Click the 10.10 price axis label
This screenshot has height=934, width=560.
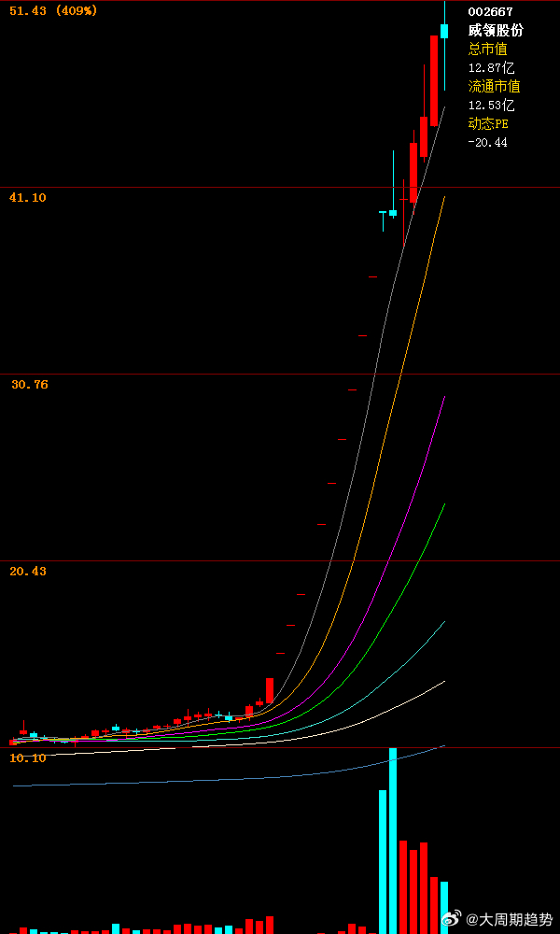coord(27,758)
